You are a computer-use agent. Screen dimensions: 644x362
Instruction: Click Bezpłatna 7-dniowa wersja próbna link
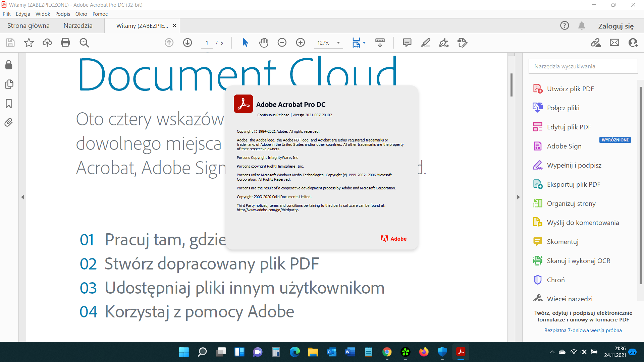click(583, 330)
